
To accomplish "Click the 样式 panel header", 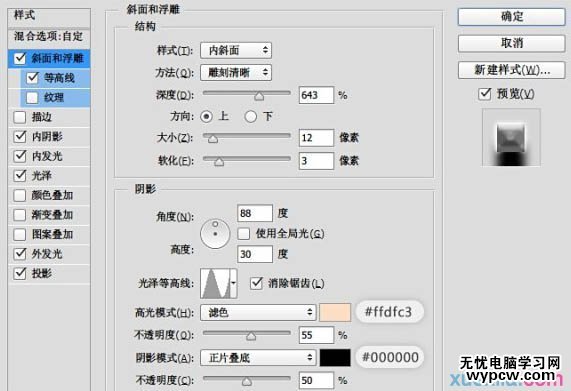I will (49, 17).
